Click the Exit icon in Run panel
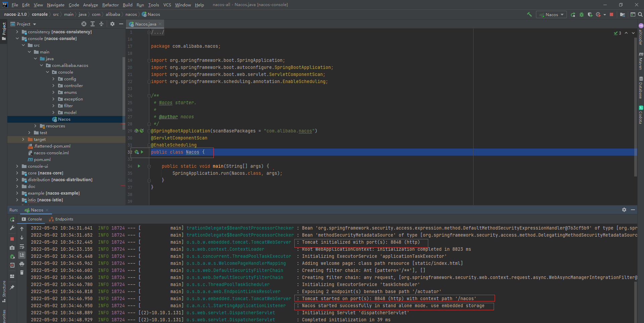 coord(12,265)
